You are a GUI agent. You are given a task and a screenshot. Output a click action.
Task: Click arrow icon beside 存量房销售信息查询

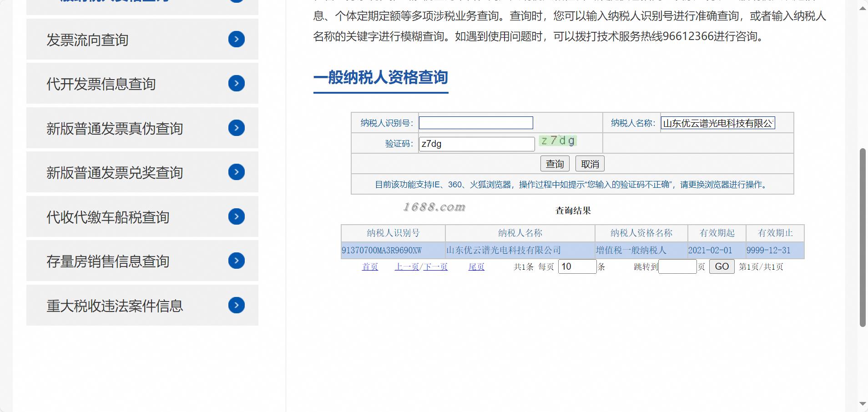(x=237, y=261)
